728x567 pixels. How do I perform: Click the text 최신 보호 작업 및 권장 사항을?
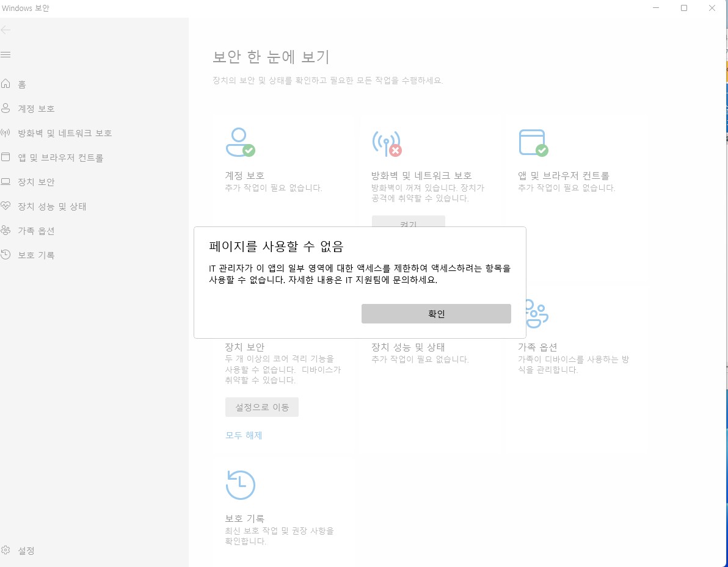(x=280, y=531)
